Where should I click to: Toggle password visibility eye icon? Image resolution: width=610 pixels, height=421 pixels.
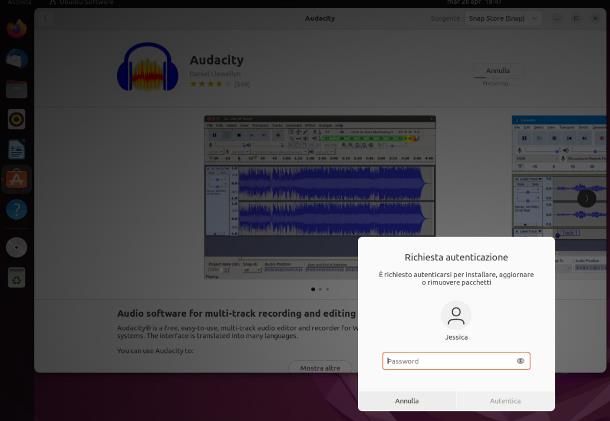[x=521, y=361]
